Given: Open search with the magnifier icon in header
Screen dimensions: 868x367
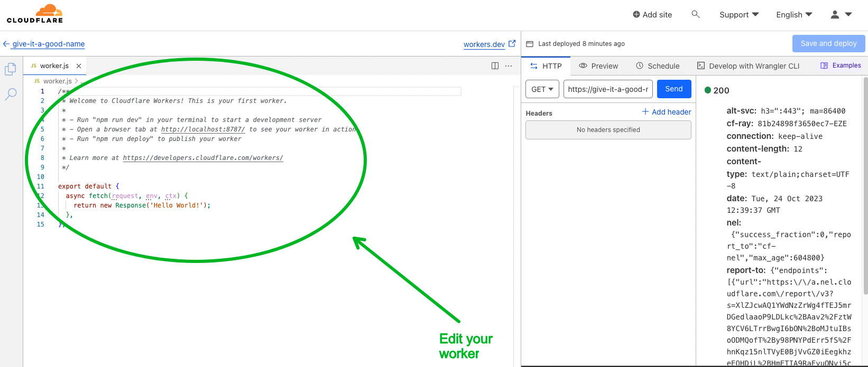Looking at the screenshot, I should (x=696, y=14).
